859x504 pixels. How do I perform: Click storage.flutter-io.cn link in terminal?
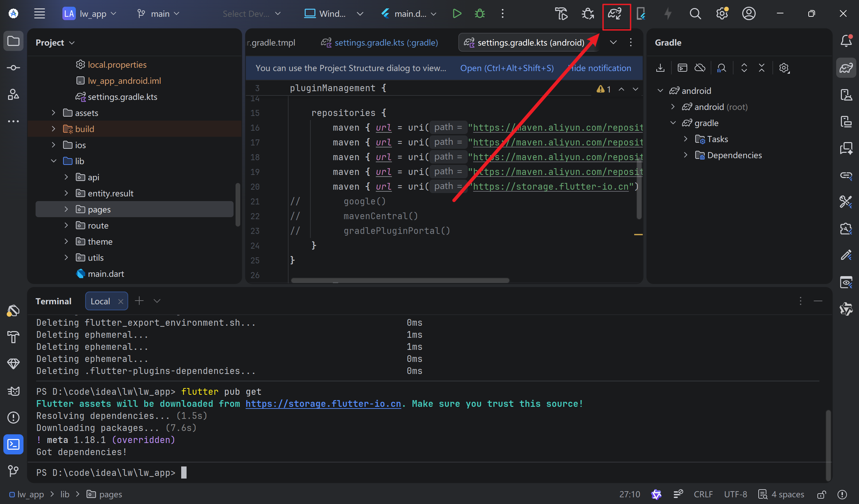tap(323, 403)
